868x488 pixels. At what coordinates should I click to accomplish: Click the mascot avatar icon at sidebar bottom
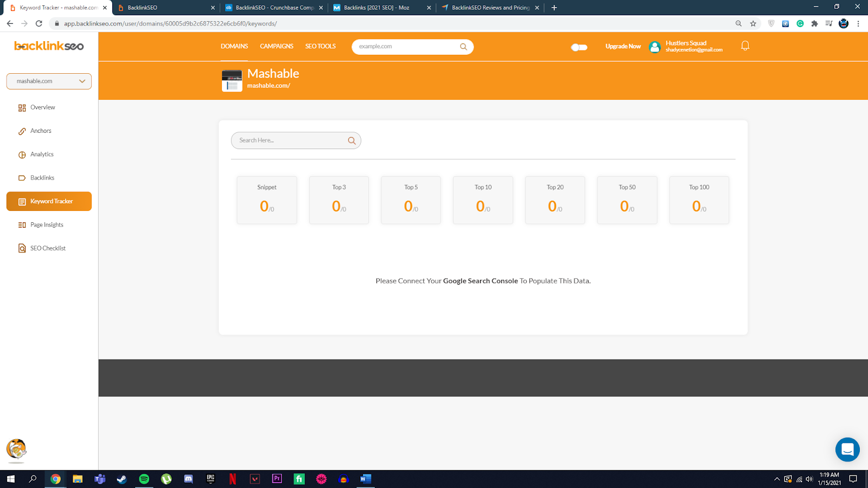(16, 450)
